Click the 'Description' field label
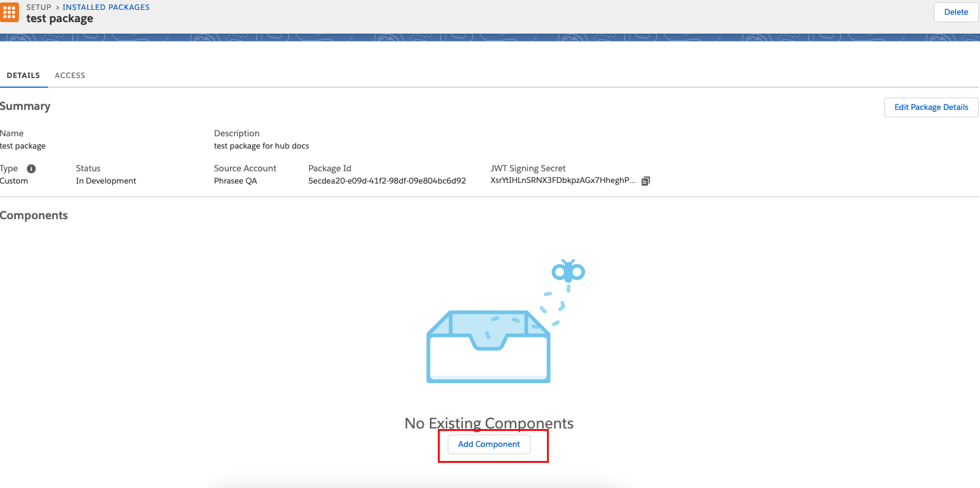 [237, 133]
